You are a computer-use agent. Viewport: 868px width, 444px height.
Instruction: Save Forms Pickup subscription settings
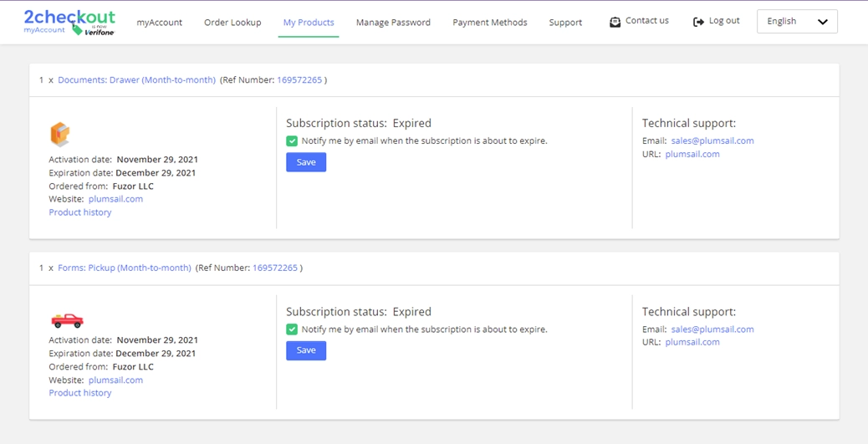tap(306, 350)
